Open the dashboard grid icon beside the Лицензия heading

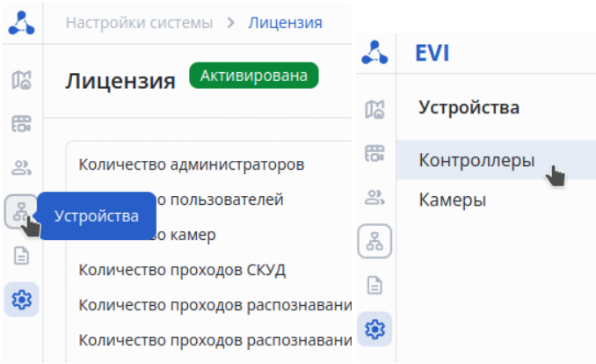click(x=21, y=124)
